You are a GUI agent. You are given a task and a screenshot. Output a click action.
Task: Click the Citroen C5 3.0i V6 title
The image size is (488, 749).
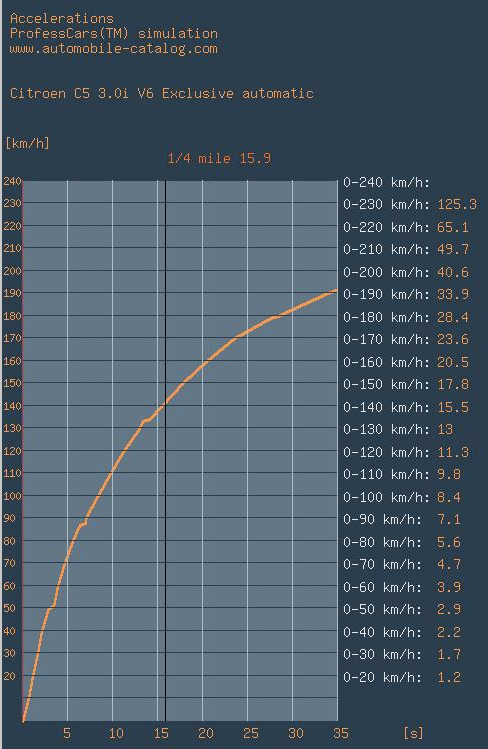pyautogui.click(x=161, y=93)
